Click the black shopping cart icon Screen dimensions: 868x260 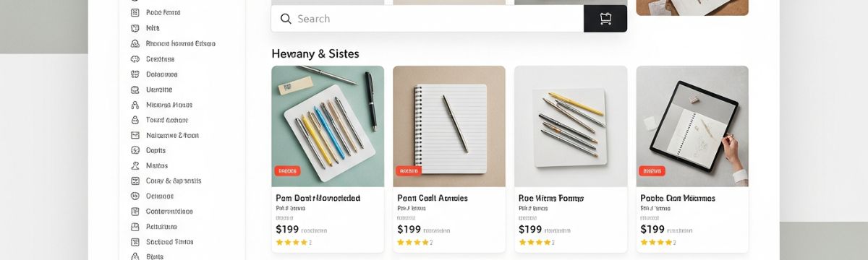605,19
